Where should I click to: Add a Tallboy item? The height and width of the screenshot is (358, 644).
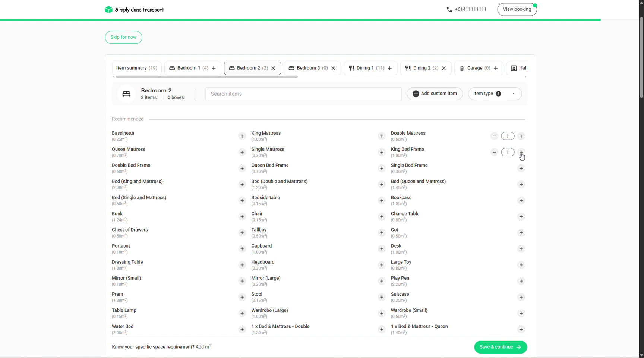pos(382,233)
